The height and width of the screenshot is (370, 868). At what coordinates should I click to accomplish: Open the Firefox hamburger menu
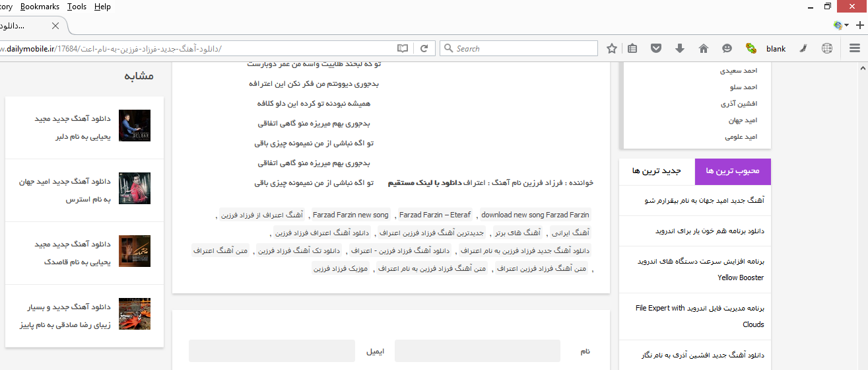(x=855, y=48)
